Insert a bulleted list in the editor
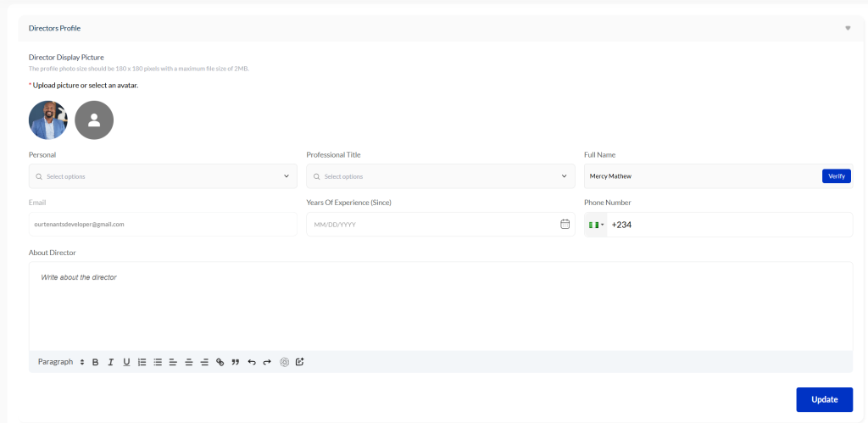Image resolution: width=868 pixels, height=423 pixels. point(158,362)
